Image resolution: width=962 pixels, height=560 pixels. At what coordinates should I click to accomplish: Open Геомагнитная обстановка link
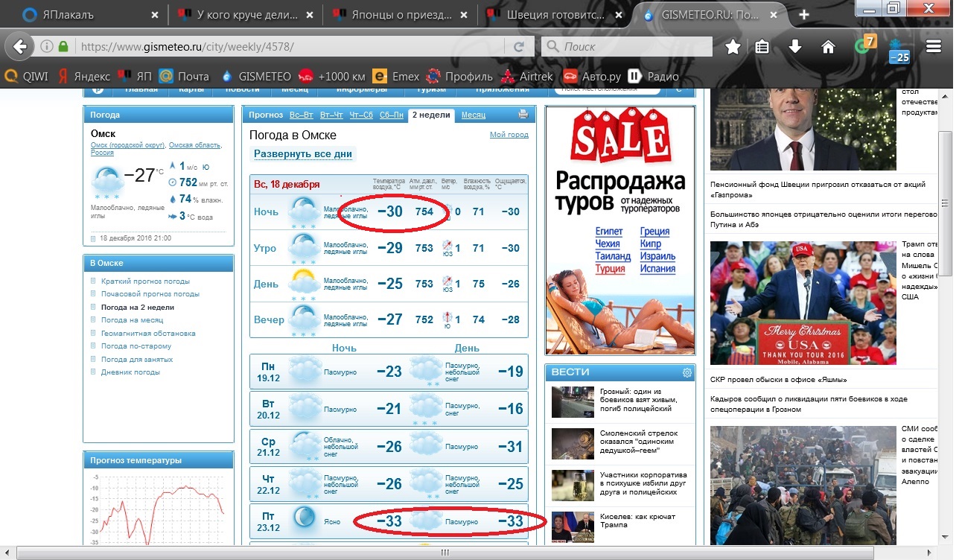(x=148, y=333)
